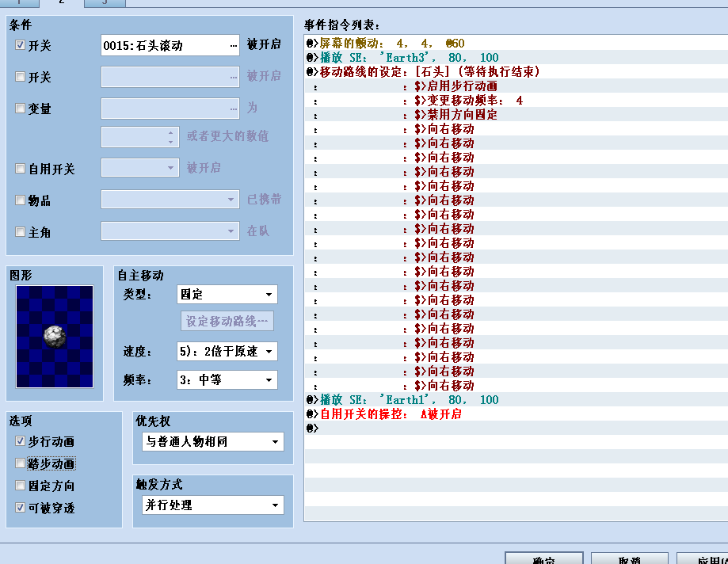This screenshot has height=564, width=728.
Task: Select the 变更移动频率 4 route line
Action: coord(516,101)
